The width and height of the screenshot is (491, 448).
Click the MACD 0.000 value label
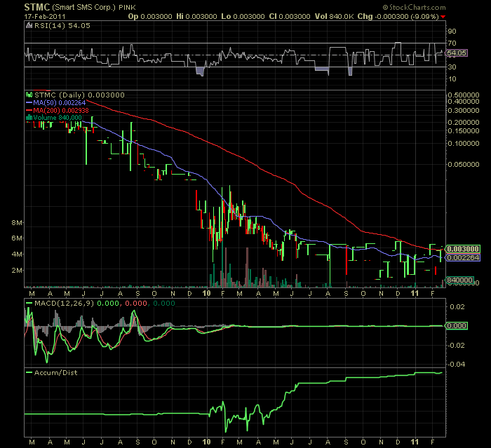coord(457,326)
